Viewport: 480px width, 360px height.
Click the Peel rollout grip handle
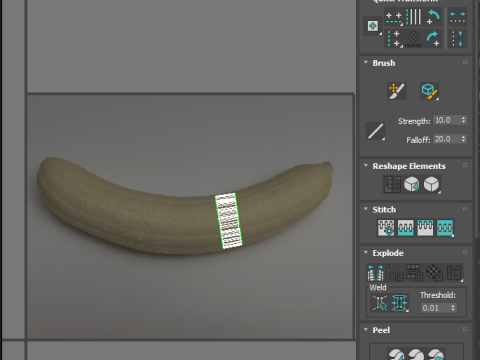(x=465, y=329)
